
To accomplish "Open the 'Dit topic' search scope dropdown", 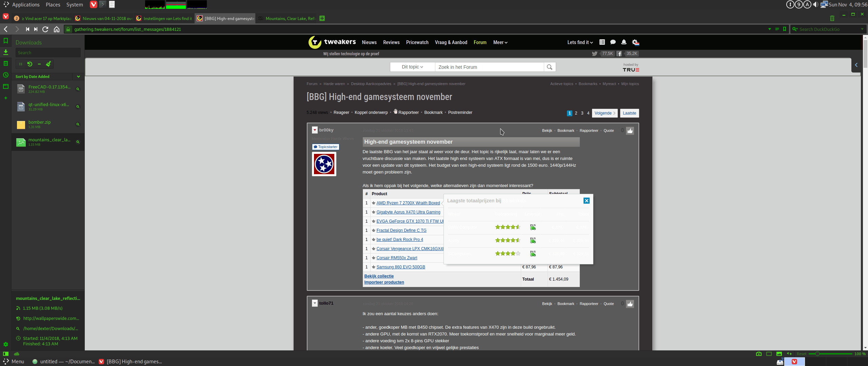I will coord(412,67).
